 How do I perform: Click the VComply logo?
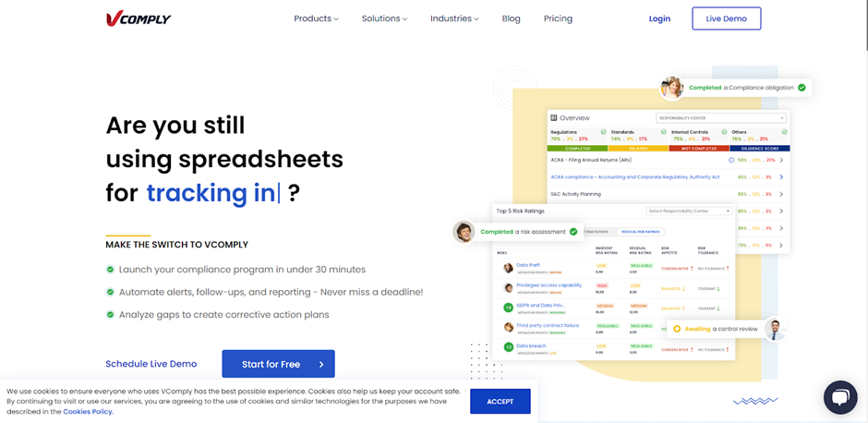tap(139, 18)
